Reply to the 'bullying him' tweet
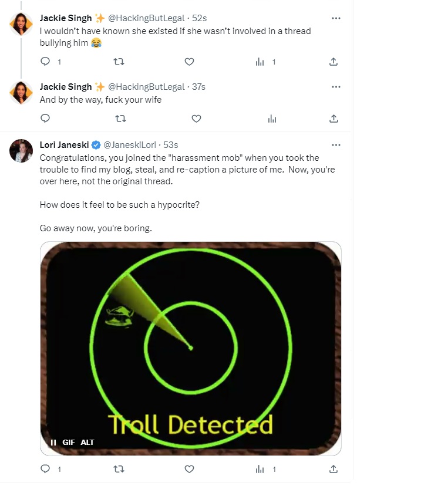 coord(46,62)
